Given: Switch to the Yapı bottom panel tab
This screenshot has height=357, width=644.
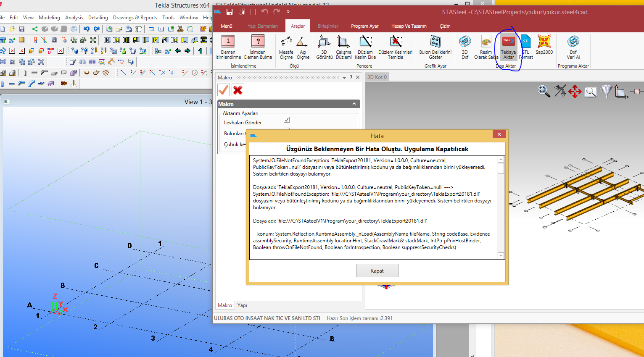Looking at the screenshot, I should tap(242, 305).
